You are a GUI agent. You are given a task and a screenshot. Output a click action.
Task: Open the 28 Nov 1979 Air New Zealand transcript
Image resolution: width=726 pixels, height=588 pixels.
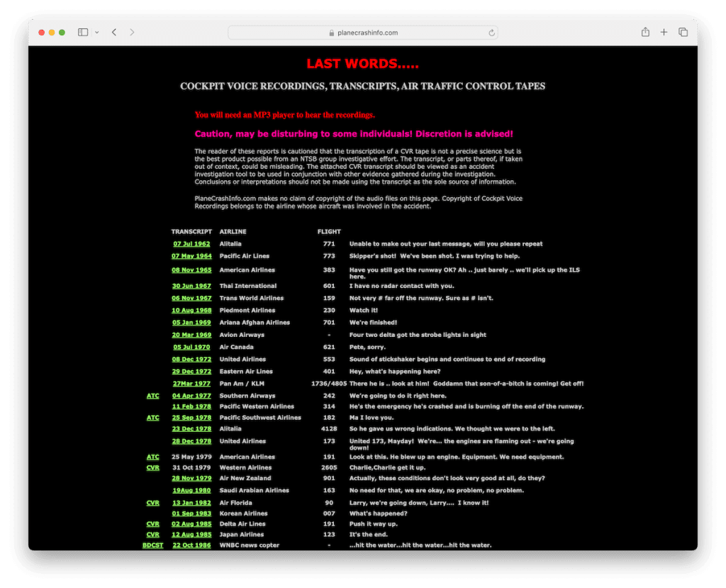click(x=191, y=478)
